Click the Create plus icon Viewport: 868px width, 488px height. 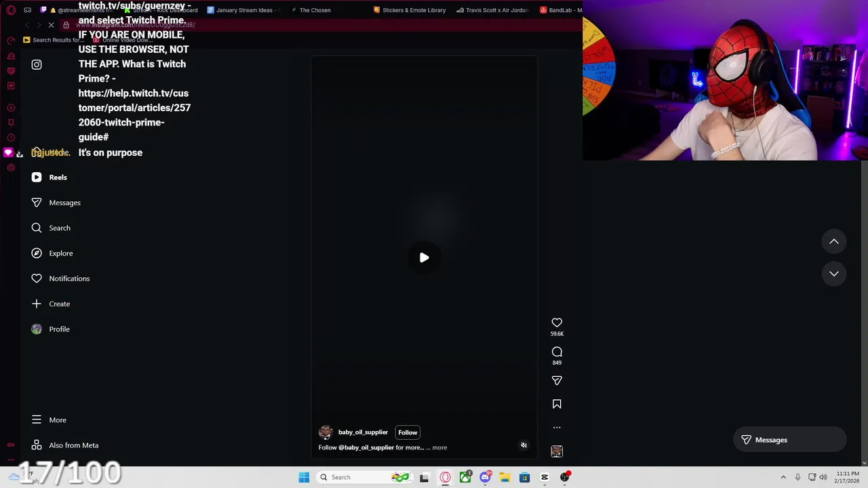[37, 304]
